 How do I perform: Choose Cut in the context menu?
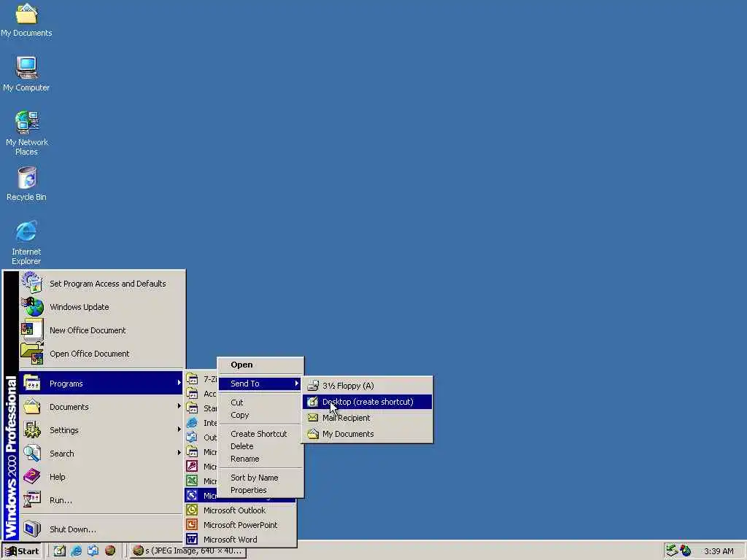coord(260,402)
